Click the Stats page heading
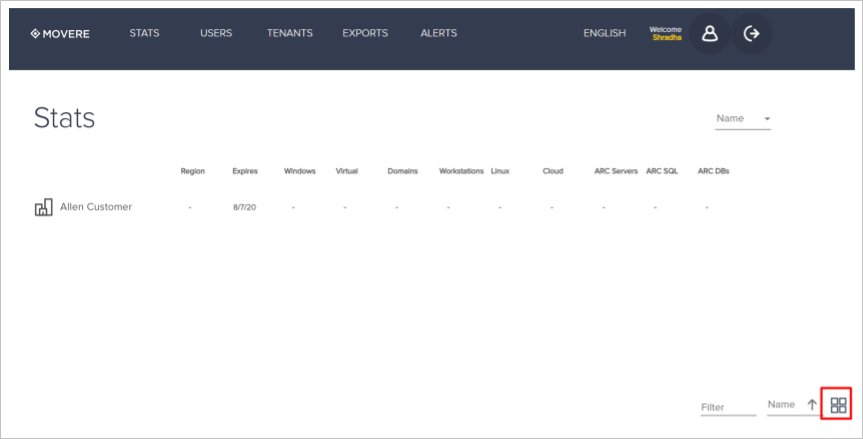Viewport: 863px width, 439px height. 64,117
